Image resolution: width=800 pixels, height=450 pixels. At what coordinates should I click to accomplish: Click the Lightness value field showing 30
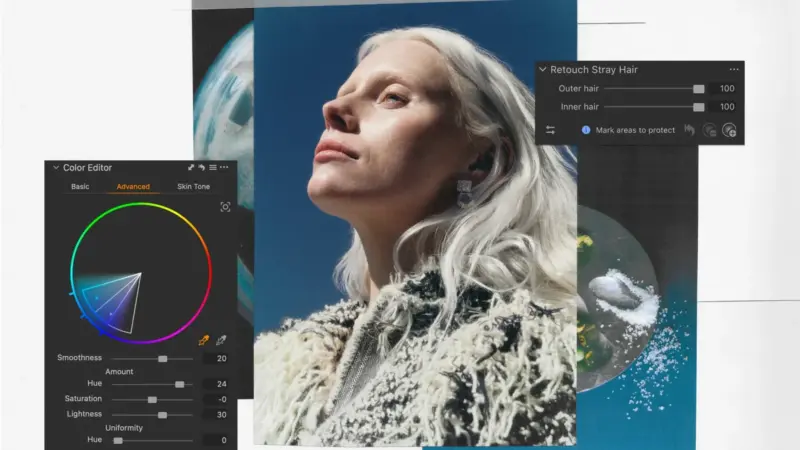point(215,415)
